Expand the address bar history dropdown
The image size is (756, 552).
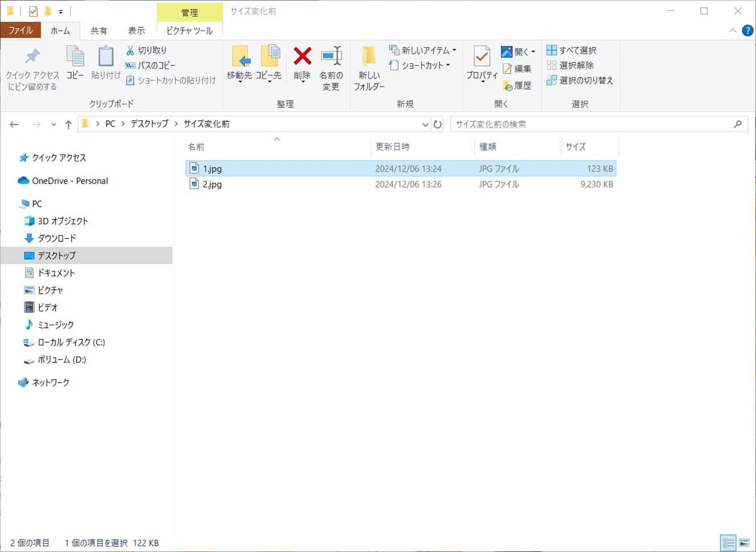425,124
